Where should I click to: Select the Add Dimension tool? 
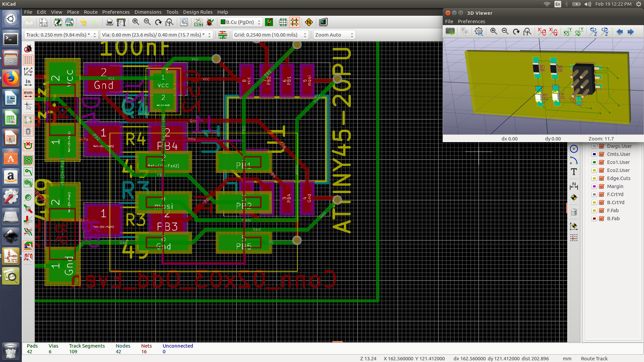pos(574,186)
